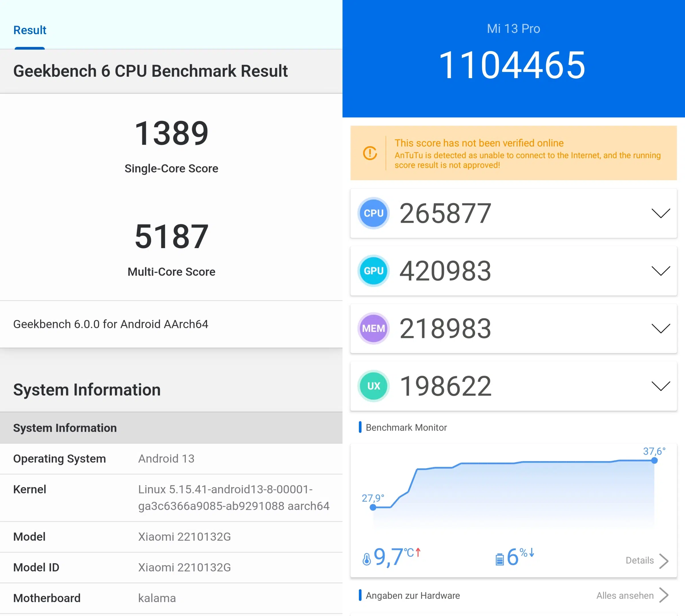The height and width of the screenshot is (616, 685).
Task: Click the battery level icon
Action: [x=499, y=560]
